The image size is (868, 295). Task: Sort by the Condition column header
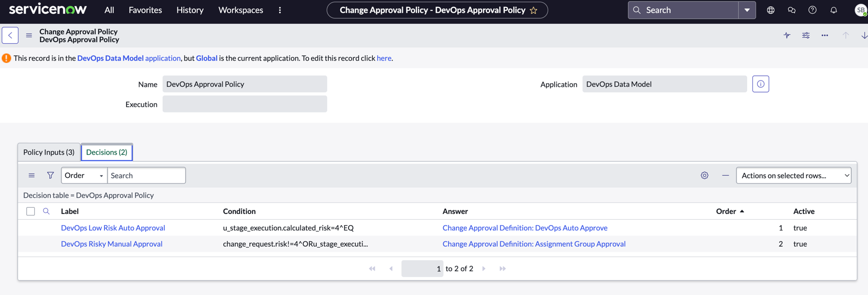239,211
